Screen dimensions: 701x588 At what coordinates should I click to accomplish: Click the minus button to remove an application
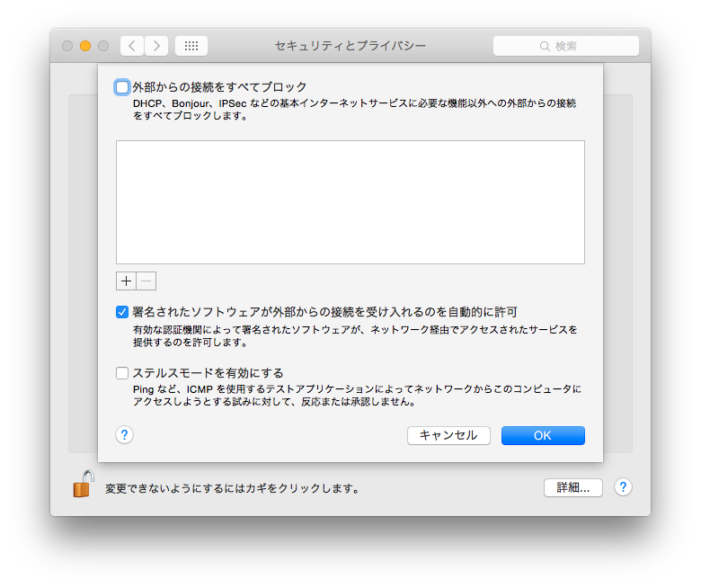(146, 281)
